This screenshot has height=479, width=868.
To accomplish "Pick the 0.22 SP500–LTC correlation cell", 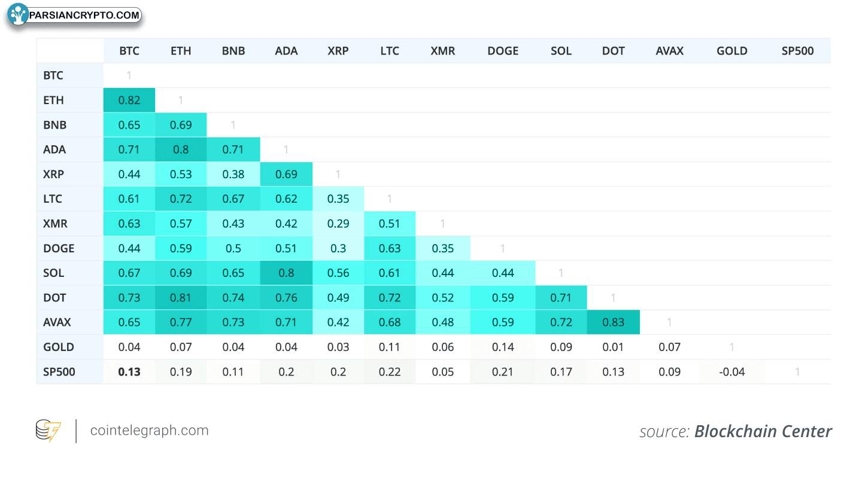I will (390, 372).
